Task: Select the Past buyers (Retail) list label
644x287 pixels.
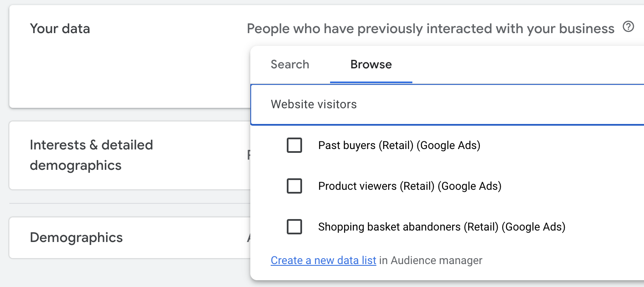Action: (399, 145)
